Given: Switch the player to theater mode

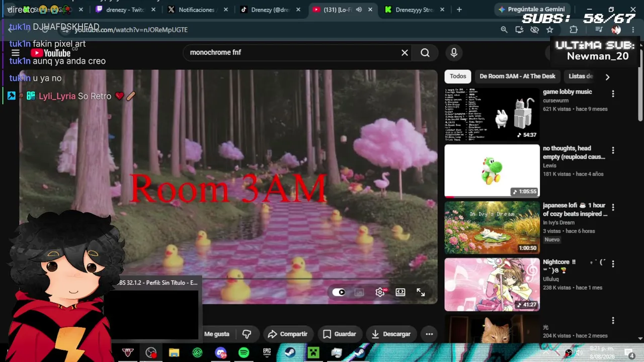Looking at the screenshot, I should [x=400, y=292].
